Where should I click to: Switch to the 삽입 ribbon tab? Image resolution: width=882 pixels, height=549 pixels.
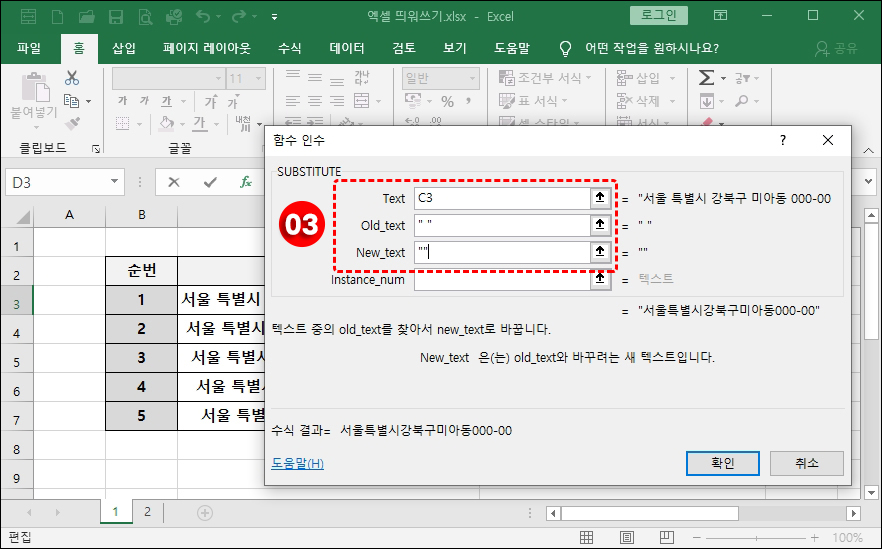point(124,48)
